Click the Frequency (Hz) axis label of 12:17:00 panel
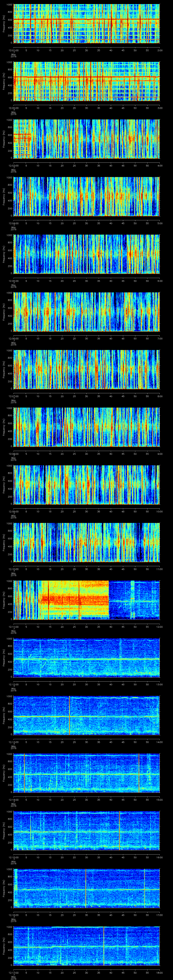This screenshot has height=980, width=173. pos(4,946)
